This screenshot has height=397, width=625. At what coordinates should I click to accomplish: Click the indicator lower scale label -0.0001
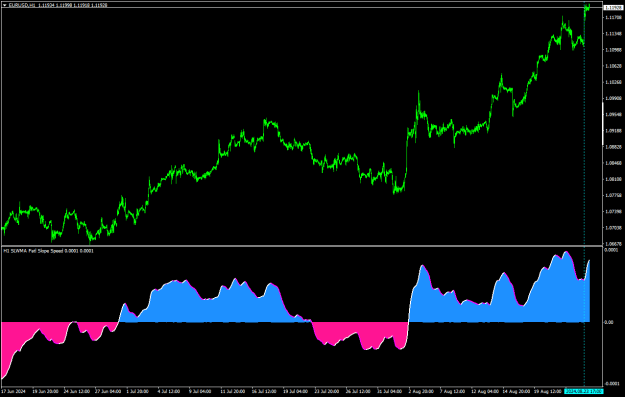click(612, 383)
